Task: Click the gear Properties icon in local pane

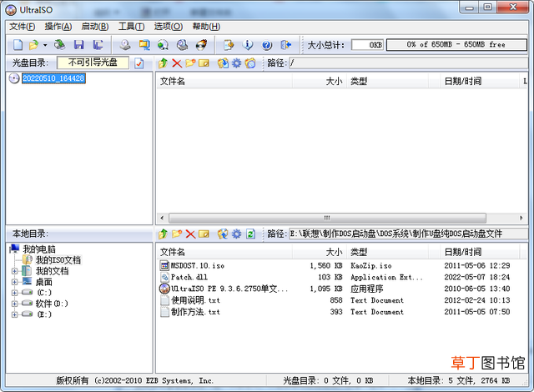Action: (x=236, y=234)
